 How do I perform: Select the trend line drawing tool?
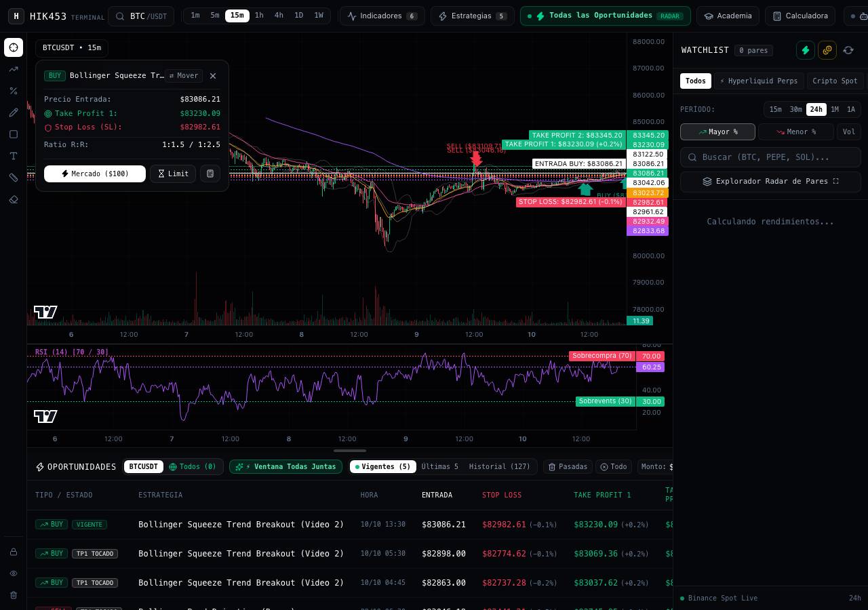[x=14, y=69]
